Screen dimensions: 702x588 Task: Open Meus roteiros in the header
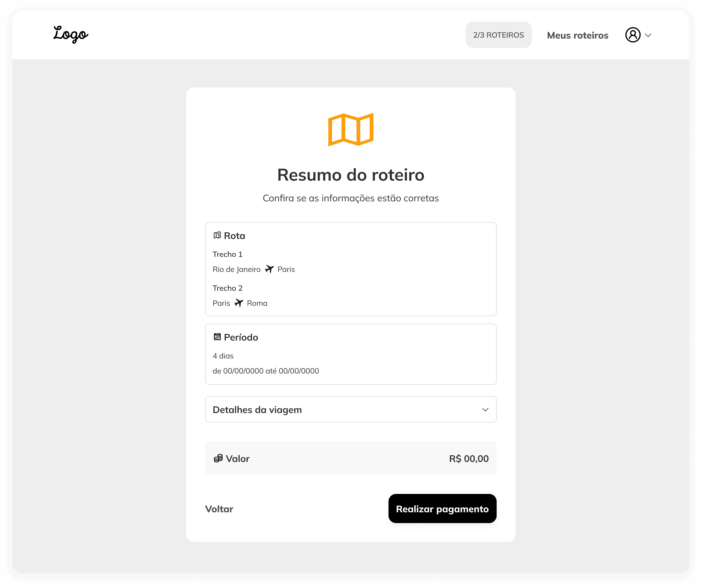click(577, 35)
